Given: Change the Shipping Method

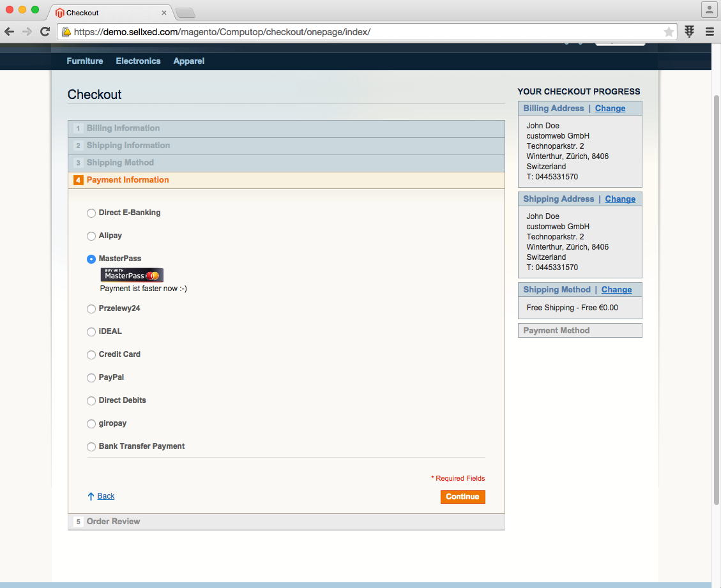Looking at the screenshot, I should point(617,290).
